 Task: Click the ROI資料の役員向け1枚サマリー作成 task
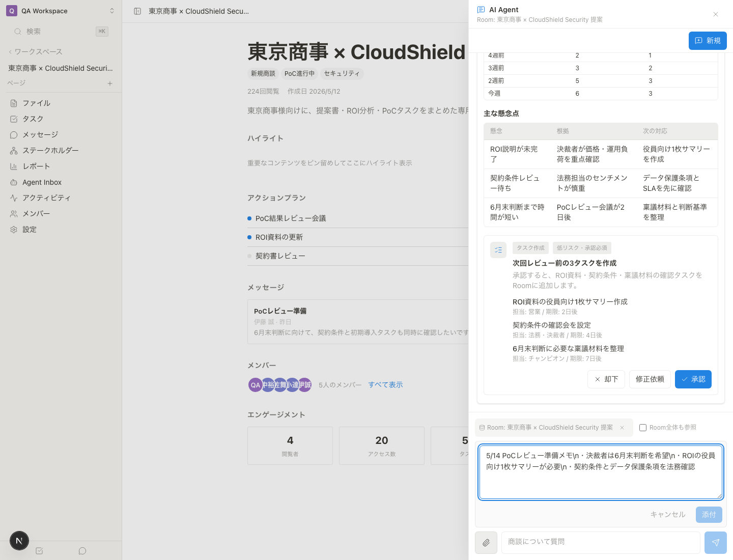[570, 302]
